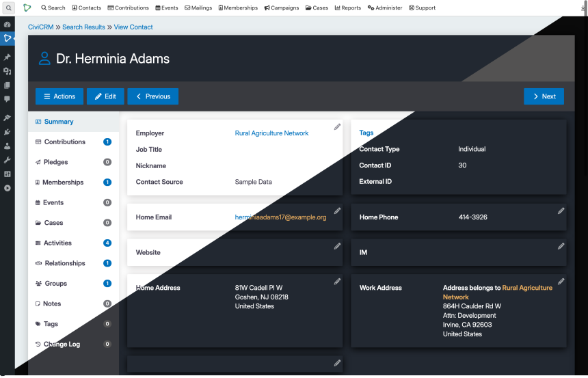The height and width of the screenshot is (378, 588).
Task: Open Rural Agriculture Network employer link
Action: (271, 133)
